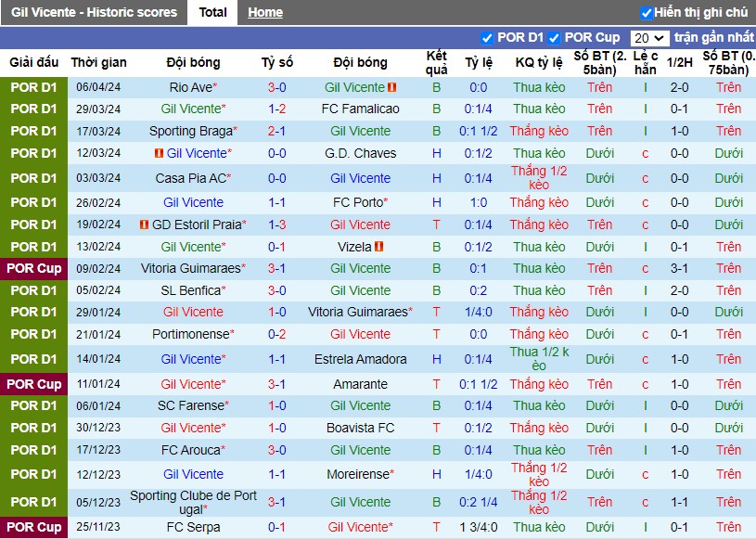Click odds 1 3/4:0 in FC Serpa row
756x539 pixels.
coord(479,528)
